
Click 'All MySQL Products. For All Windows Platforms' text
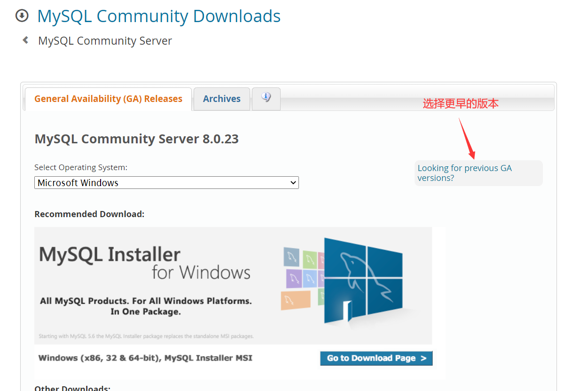[146, 301]
